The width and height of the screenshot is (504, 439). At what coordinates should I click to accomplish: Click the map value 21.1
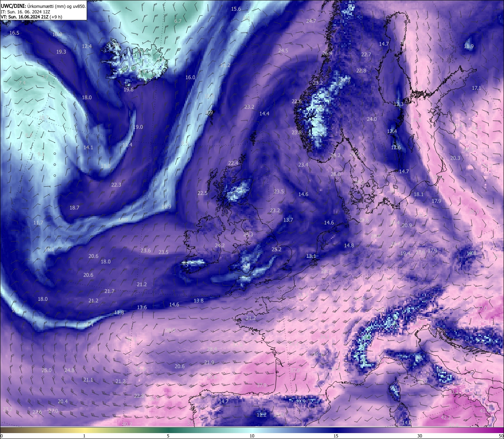tap(88, 380)
